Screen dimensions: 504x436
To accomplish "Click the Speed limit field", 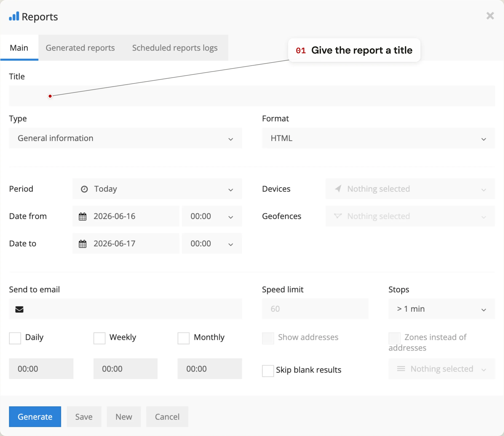I will 315,309.
